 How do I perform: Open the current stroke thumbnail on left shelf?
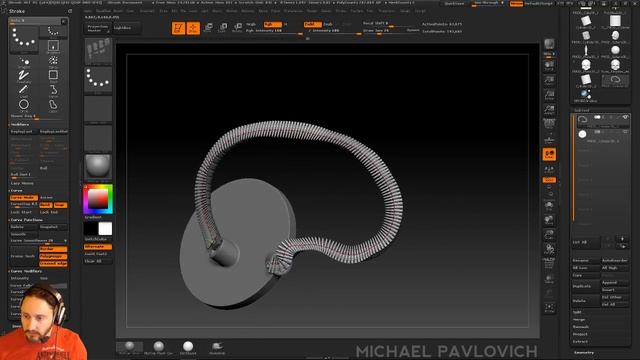(98, 79)
